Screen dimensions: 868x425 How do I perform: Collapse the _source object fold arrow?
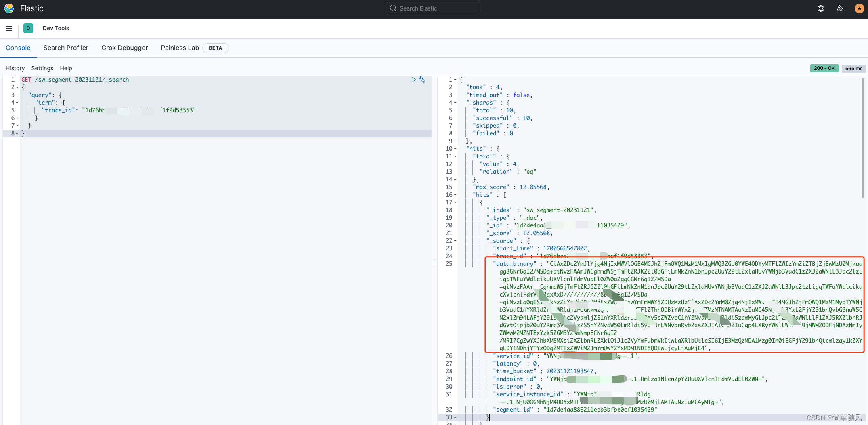455,241
